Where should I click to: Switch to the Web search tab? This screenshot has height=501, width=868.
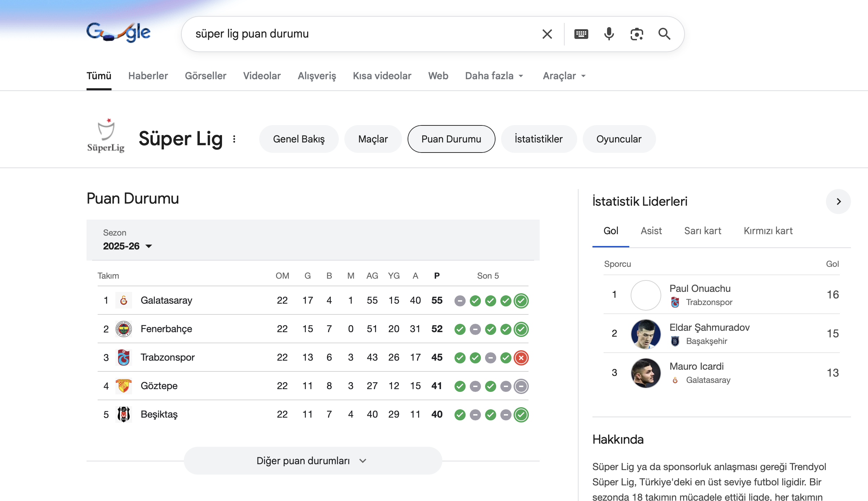pyautogui.click(x=438, y=76)
